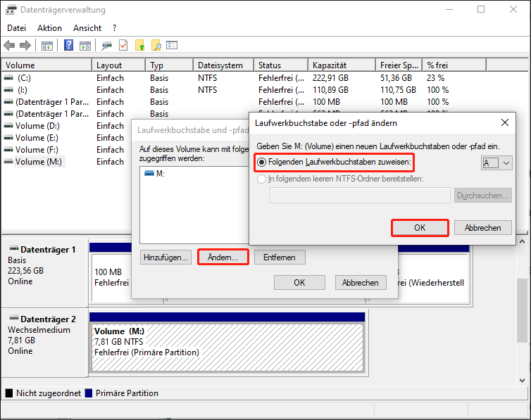Click the Entfernen button
The height and width of the screenshot is (420, 531).
280,257
